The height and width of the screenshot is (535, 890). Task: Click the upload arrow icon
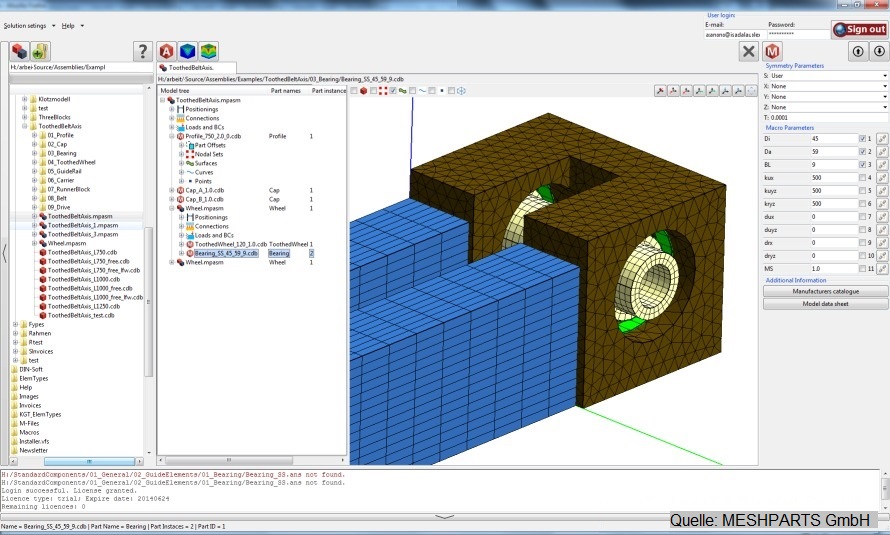tap(856, 51)
